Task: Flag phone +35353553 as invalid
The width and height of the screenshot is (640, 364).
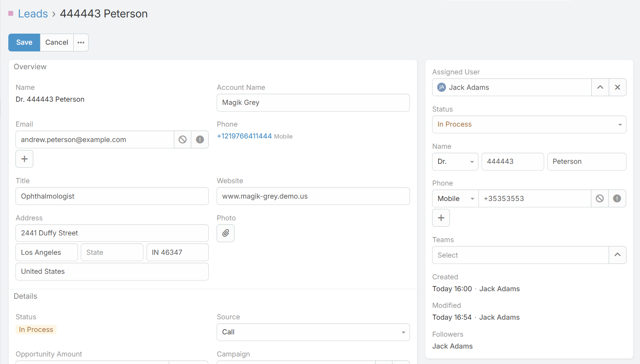Action: 617,199
